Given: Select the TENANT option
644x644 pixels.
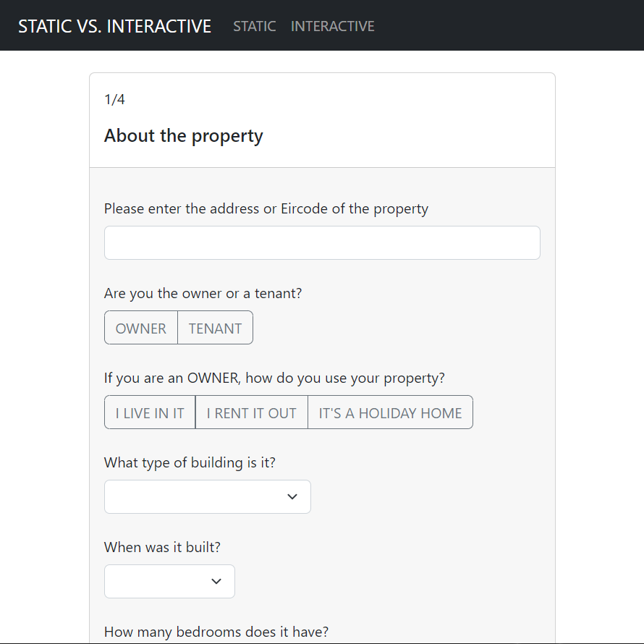Looking at the screenshot, I should 215,328.
